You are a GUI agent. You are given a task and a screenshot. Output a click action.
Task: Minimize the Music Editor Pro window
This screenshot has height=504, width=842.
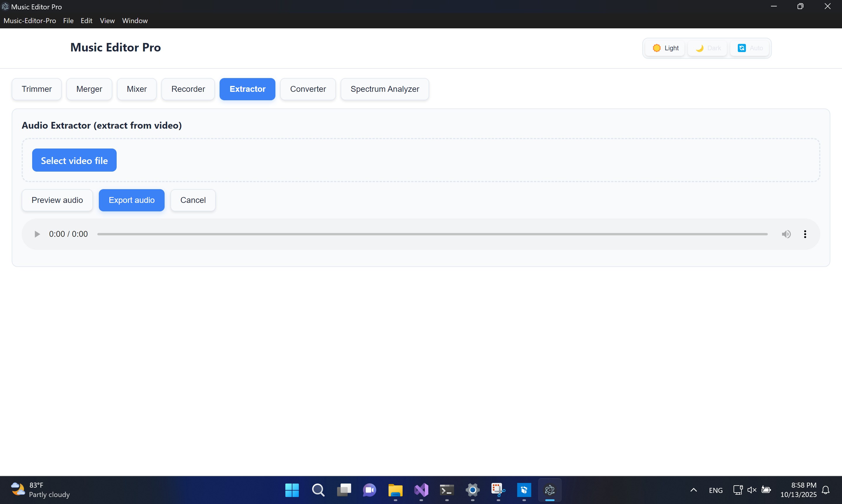[774, 6]
